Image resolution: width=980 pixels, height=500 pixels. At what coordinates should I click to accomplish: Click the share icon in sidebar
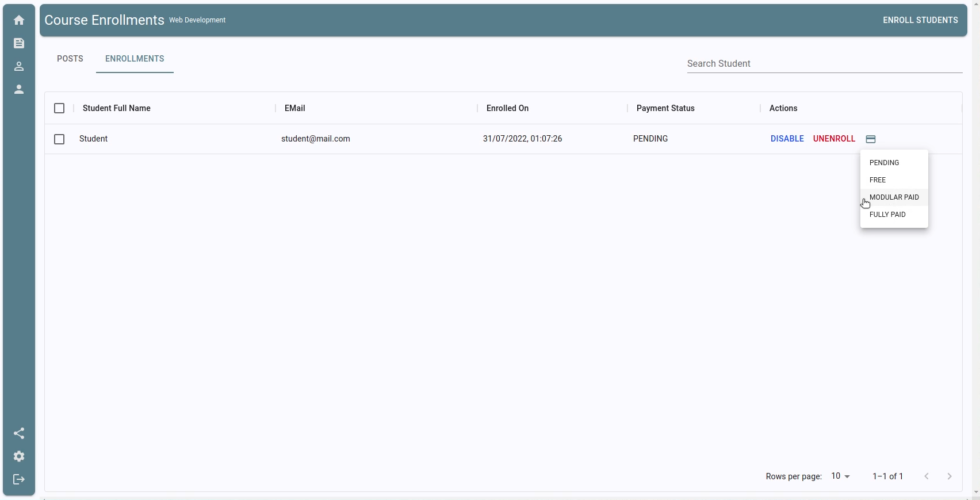point(19,433)
